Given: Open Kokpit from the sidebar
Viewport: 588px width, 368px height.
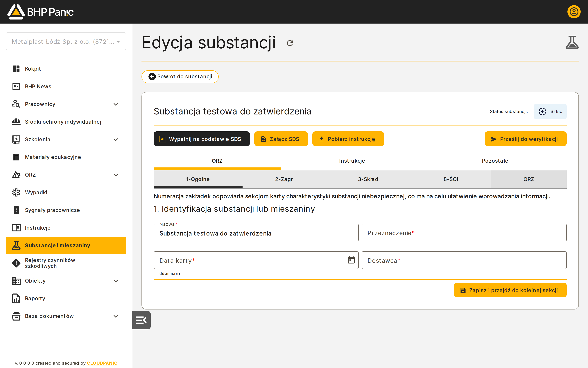Looking at the screenshot, I should tap(66, 69).
